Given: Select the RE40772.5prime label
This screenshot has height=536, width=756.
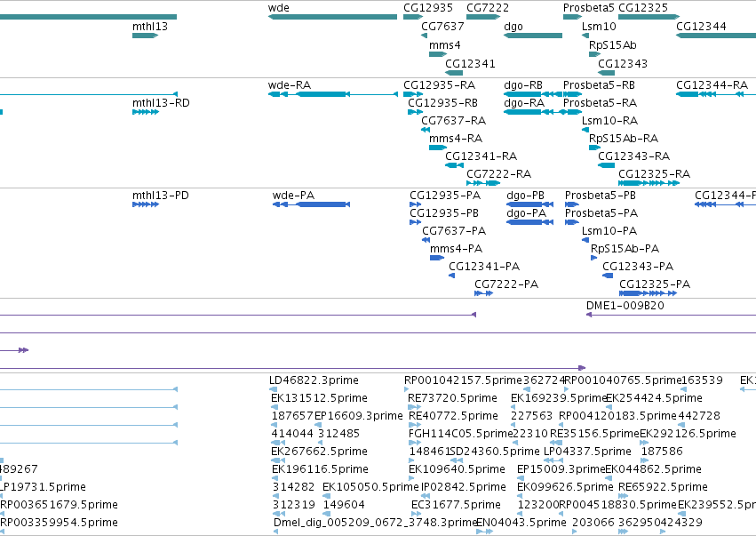Looking at the screenshot, I should click(453, 416).
